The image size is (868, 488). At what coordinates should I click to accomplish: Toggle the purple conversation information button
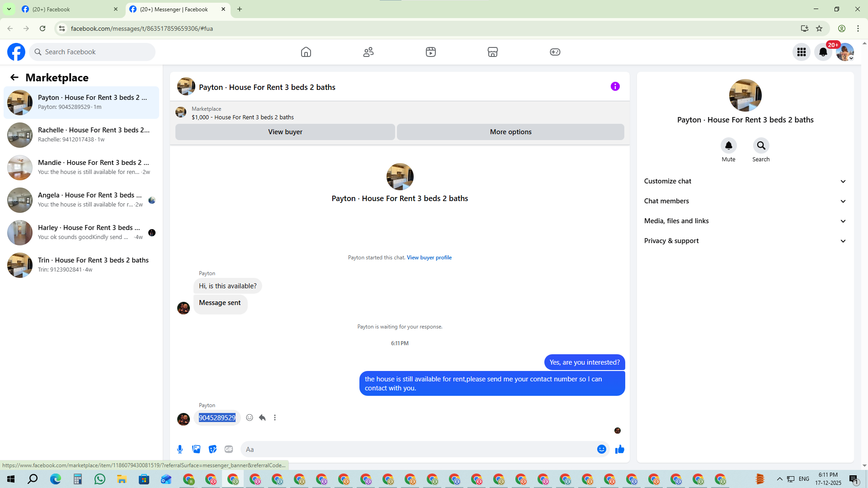tap(615, 86)
